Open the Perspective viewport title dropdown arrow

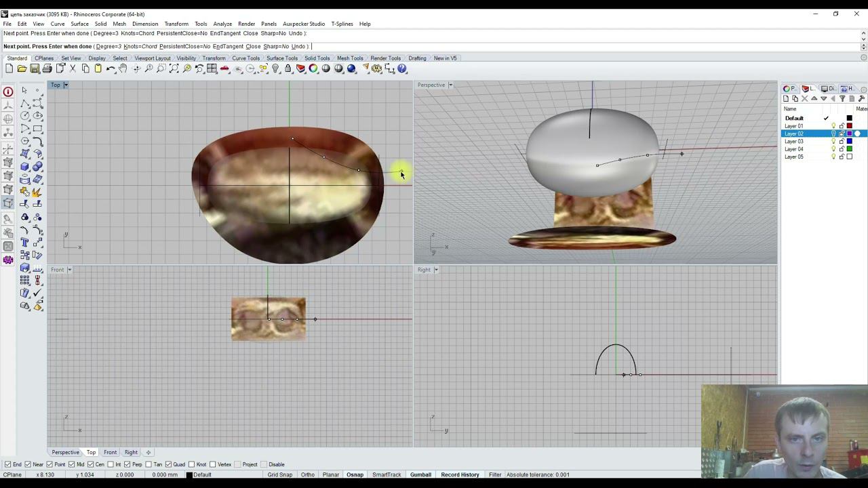tap(450, 85)
